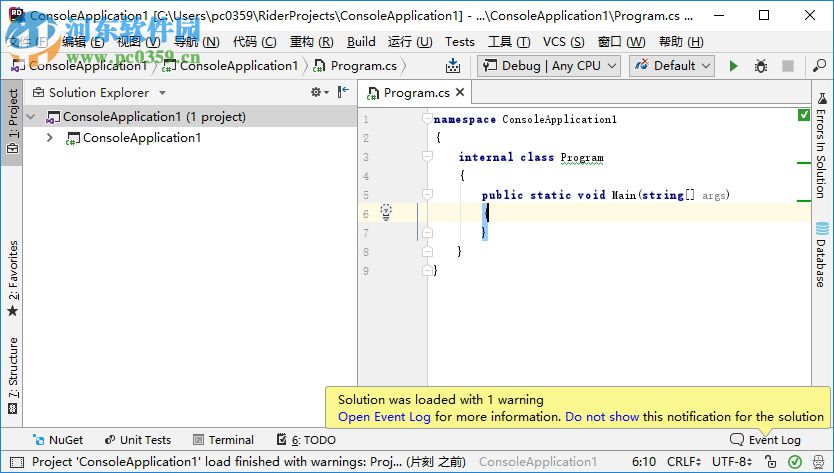Click second ConsoleApplication1 breadcrumb in navigation bar
Viewport: 834px width, 473px height.
point(231,66)
